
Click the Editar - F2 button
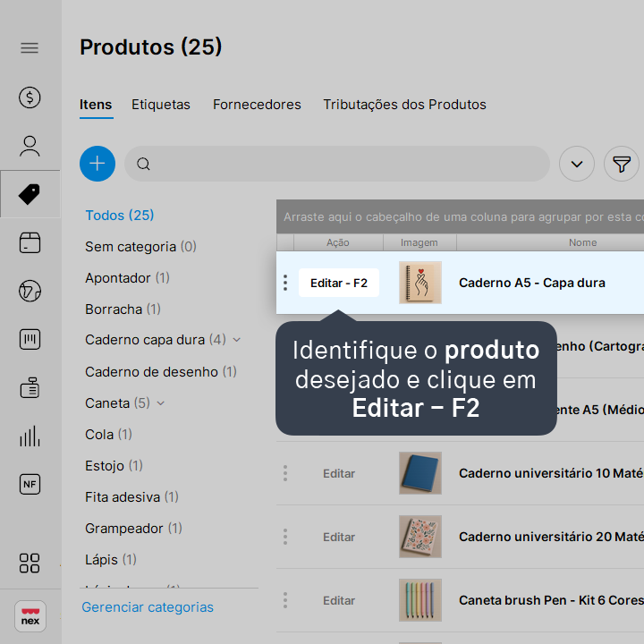coord(339,283)
